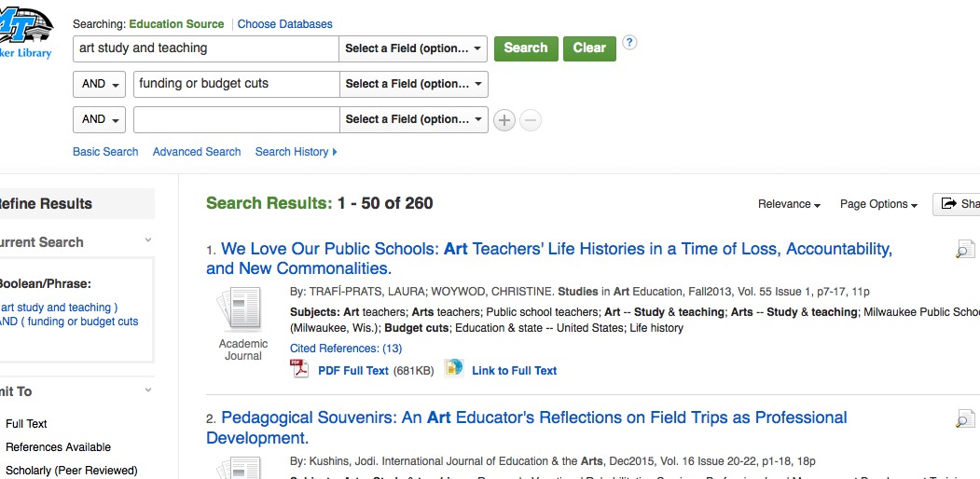Click the red PDF icon for result 1
The image size is (980, 479).
[x=300, y=369]
